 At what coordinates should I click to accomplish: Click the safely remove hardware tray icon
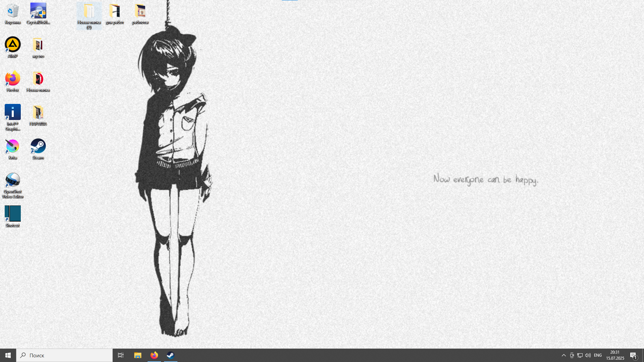click(x=572, y=355)
